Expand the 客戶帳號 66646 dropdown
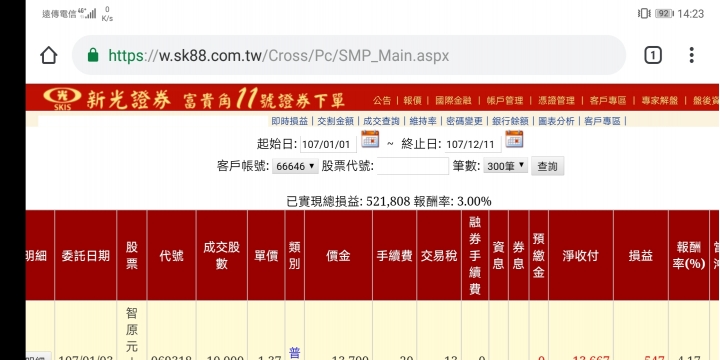Screen dimensions: 720x360 point(295,166)
